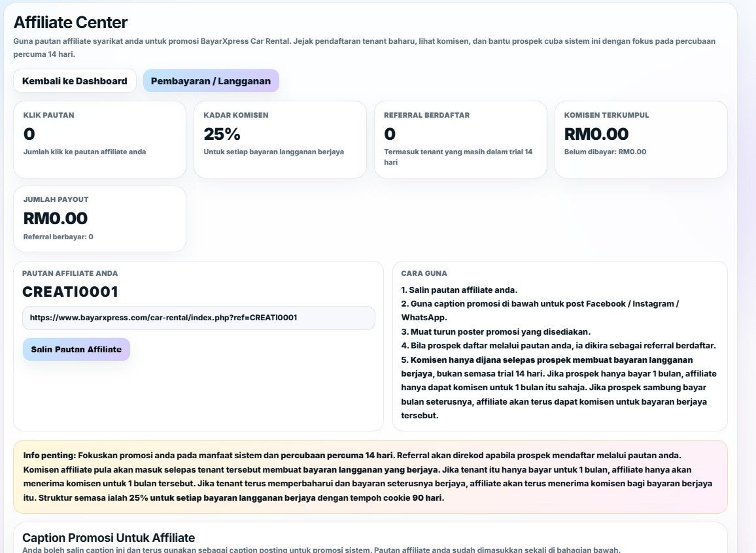Click the Caption Promosi Untuk Affiliate heading
The image size is (756, 553).
coord(108,537)
